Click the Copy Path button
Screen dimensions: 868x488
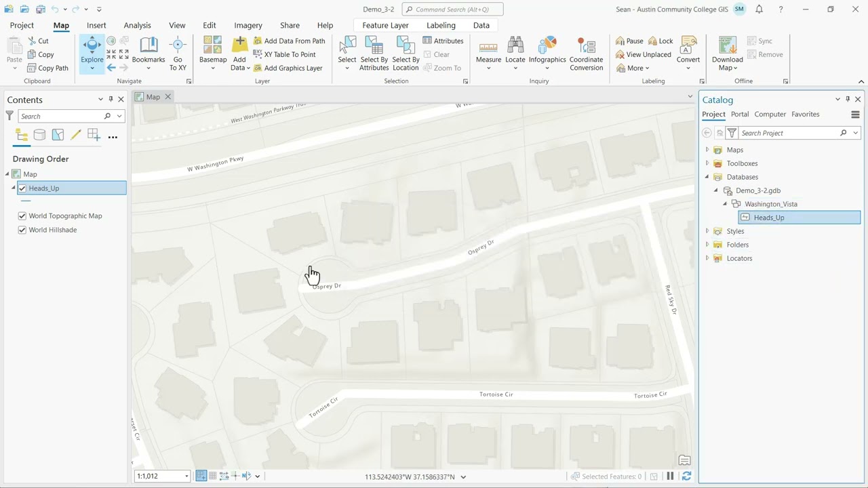pyautogui.click(x=47, y=68)
